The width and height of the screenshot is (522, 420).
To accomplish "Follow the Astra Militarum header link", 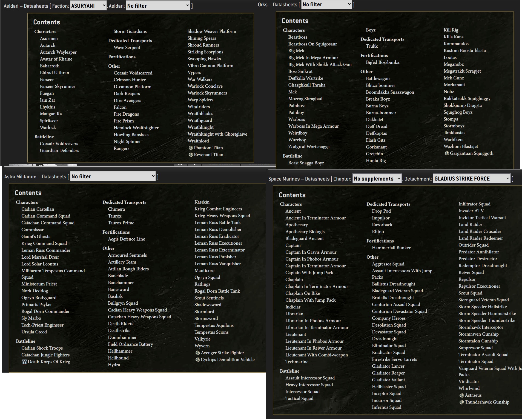I will (x=20, y=177).
